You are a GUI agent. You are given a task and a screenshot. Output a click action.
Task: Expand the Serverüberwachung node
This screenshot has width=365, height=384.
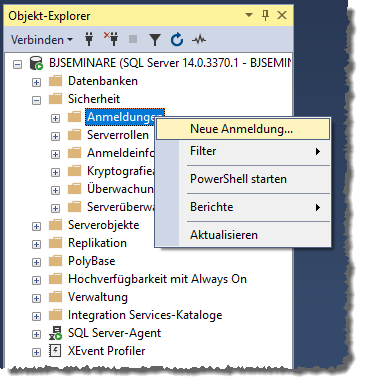pyautogui.click(x=55, y=208)
